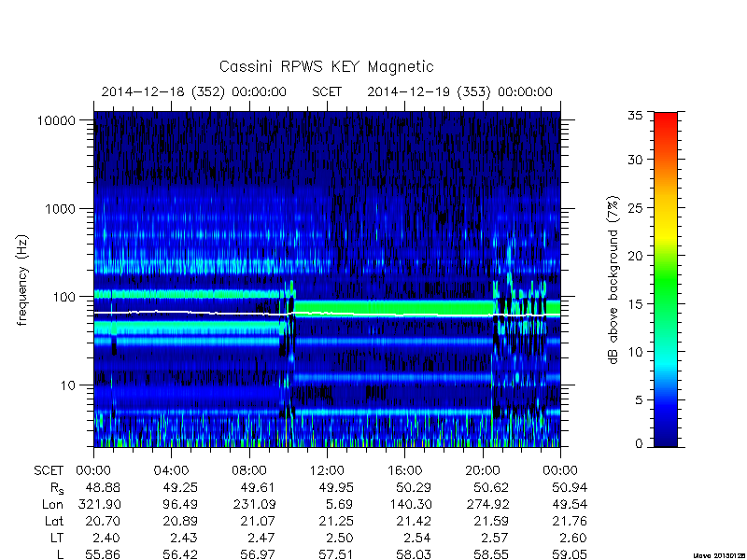This screenshot has height=560, width=747.
Task: Click the 'SCET' row label under the plot
Action: [x=49, y=471]
